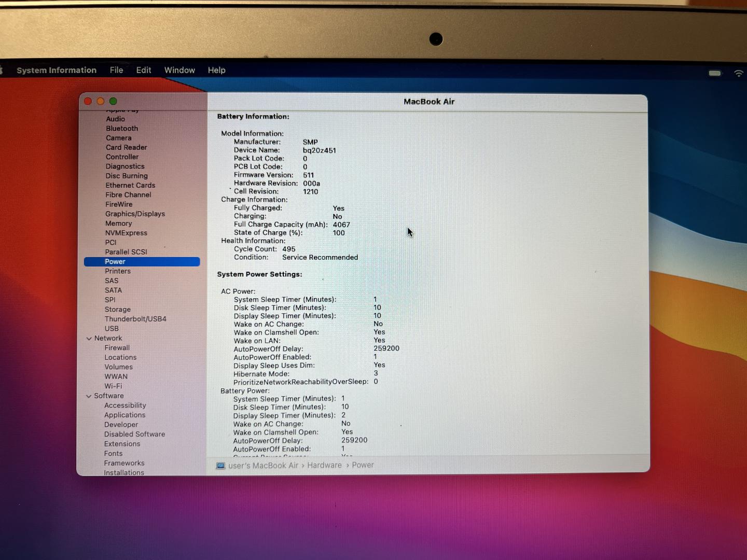747x560 pixels.
Task: Click the Cycle Count value 495
Action: [289, 249]
